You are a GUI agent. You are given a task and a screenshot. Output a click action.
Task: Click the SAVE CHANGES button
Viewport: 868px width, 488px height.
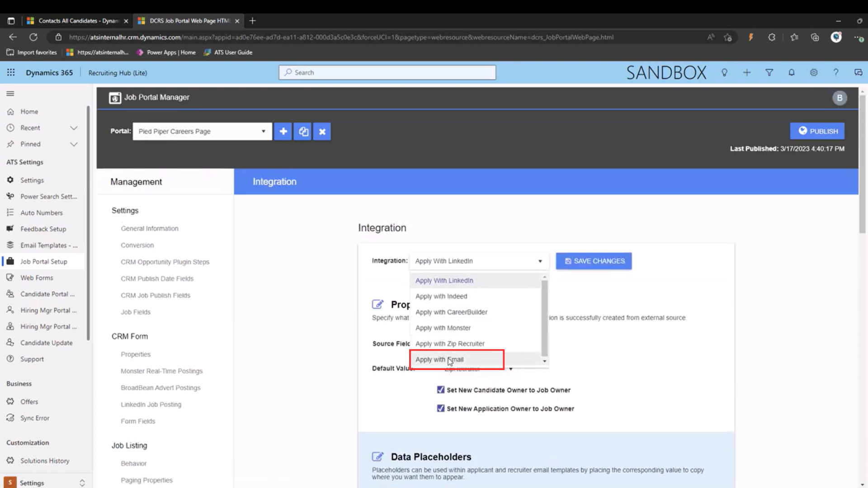click(x=594, y=261)
